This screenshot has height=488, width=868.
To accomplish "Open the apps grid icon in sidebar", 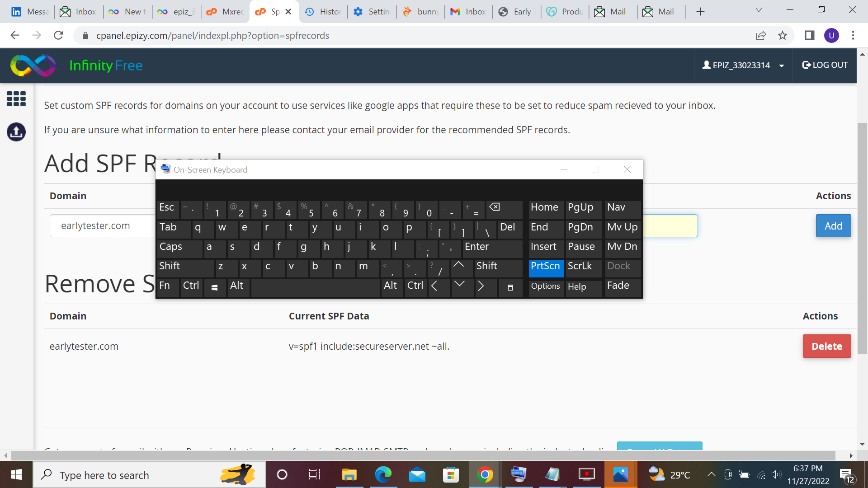I will (x=16, y=99).
